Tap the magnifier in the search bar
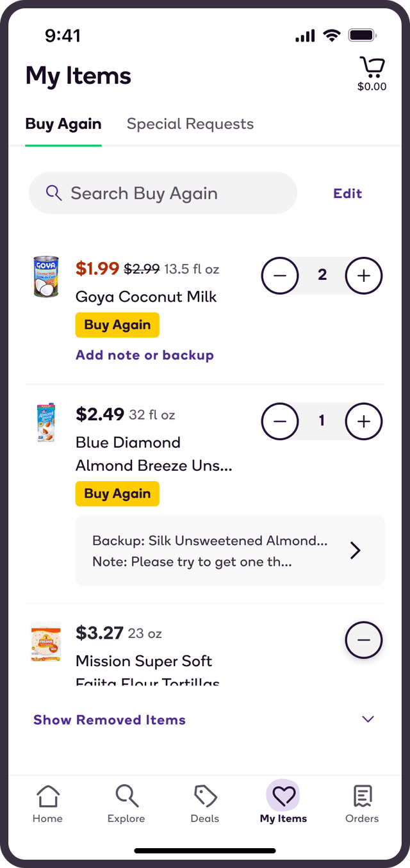The width and height of the screenshot is (410, 868). click(53, 193)
